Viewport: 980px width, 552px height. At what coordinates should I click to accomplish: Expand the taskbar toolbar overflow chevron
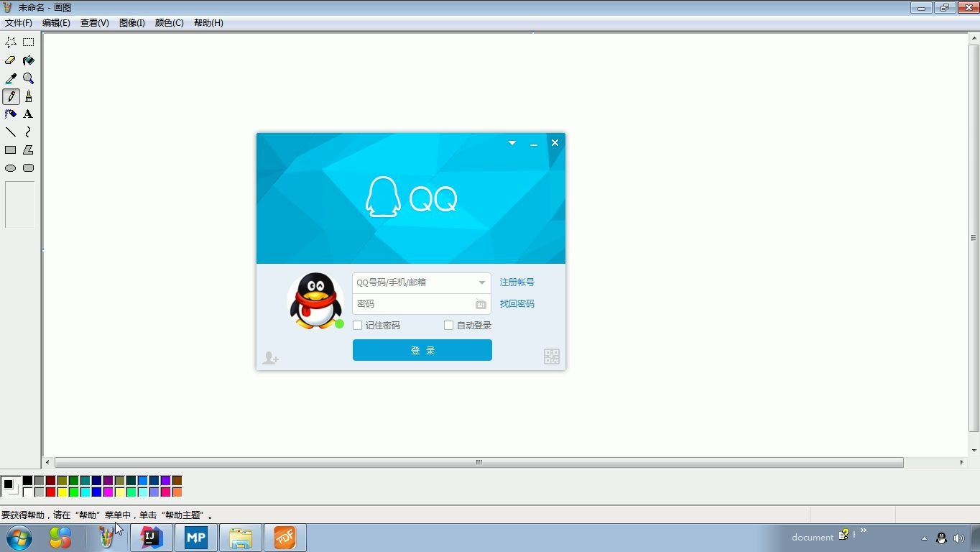click(863, 530)
